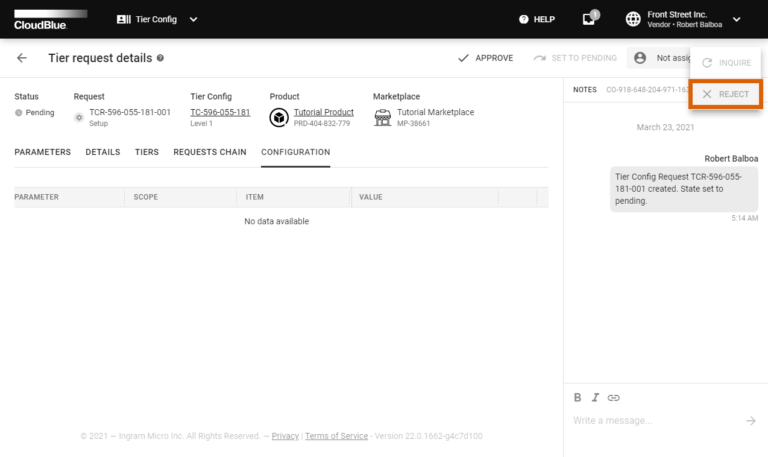Click the SET TO PENDING button
Screen dimensions: 768x457
click(575, 58)
